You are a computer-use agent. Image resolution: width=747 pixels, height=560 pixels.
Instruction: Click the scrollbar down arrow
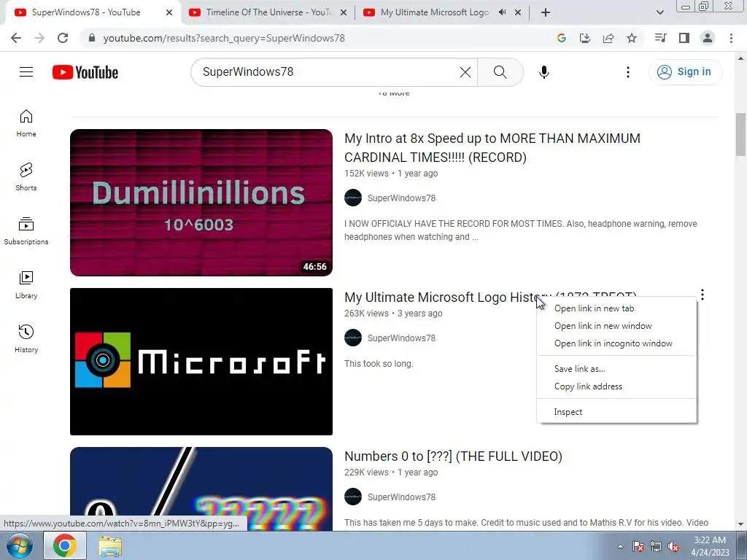(740, 524)
